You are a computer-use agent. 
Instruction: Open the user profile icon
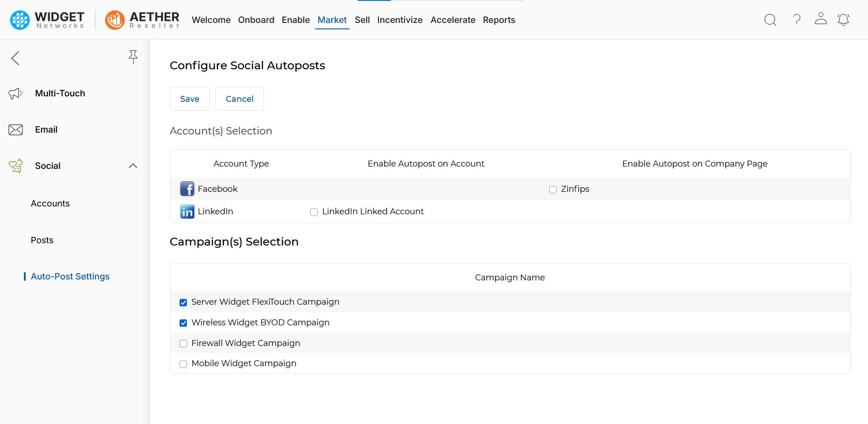coord(821,19)
